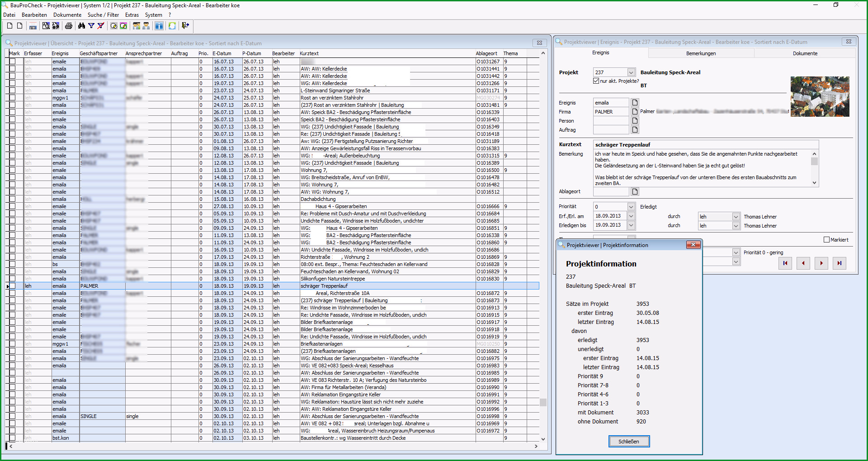The width and height of the screenshot is (868, 461).
Task: Click the exit door toolbar icon
Action: 185,26
